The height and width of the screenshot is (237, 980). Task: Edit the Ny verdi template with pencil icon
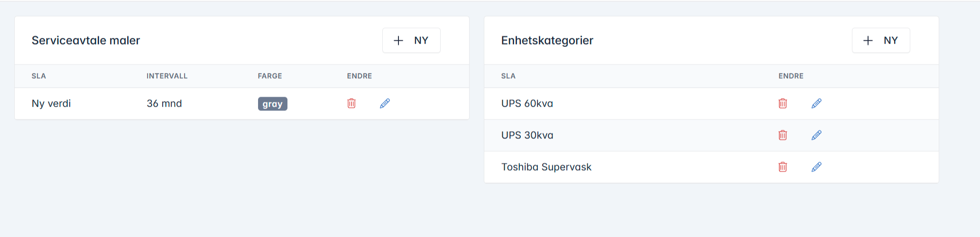[385, 103]
